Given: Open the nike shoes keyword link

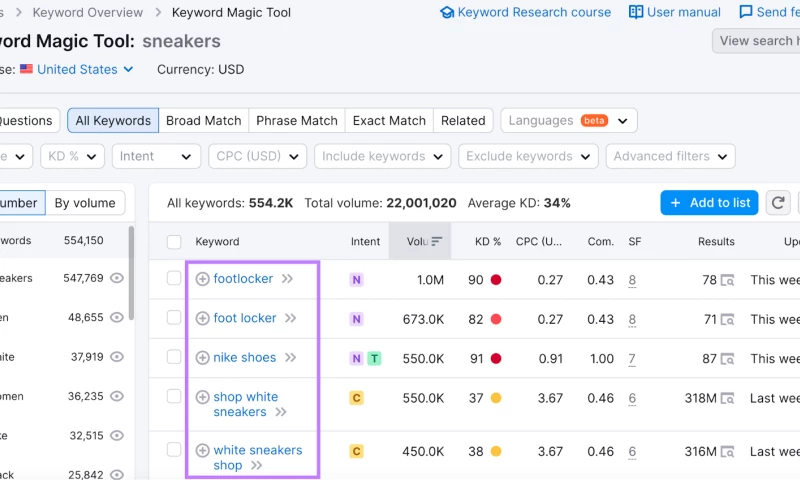Looking at the screenshot, I should 244,357.
